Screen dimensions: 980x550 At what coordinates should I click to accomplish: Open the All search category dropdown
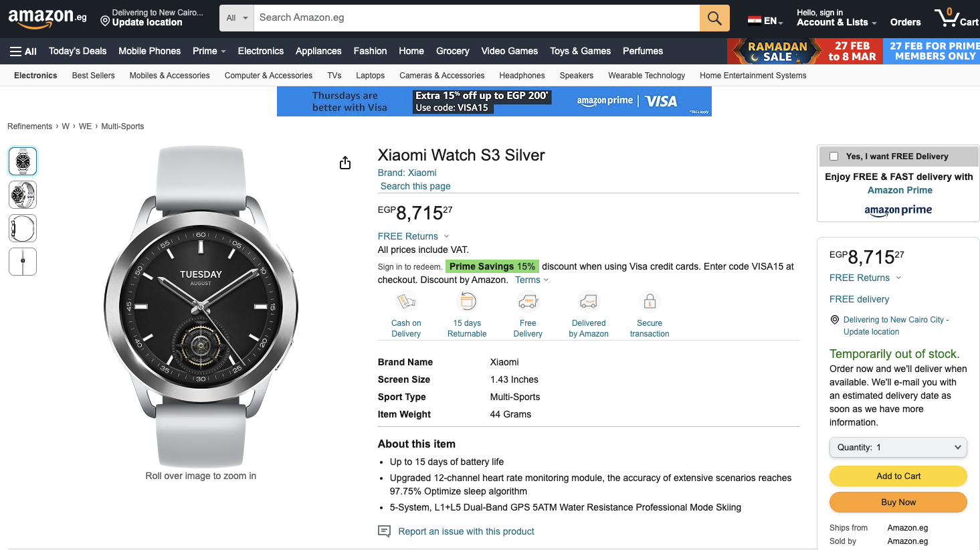(x=237, y=18)
